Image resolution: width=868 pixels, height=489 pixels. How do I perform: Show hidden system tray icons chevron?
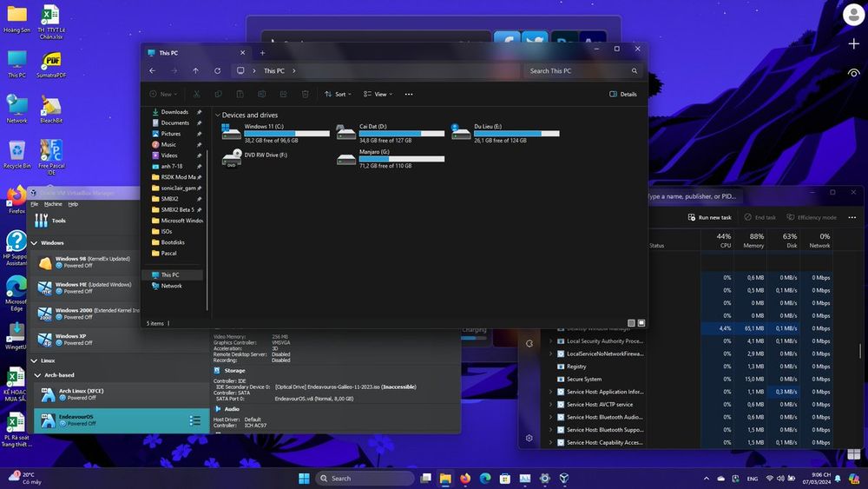[707, 479]
